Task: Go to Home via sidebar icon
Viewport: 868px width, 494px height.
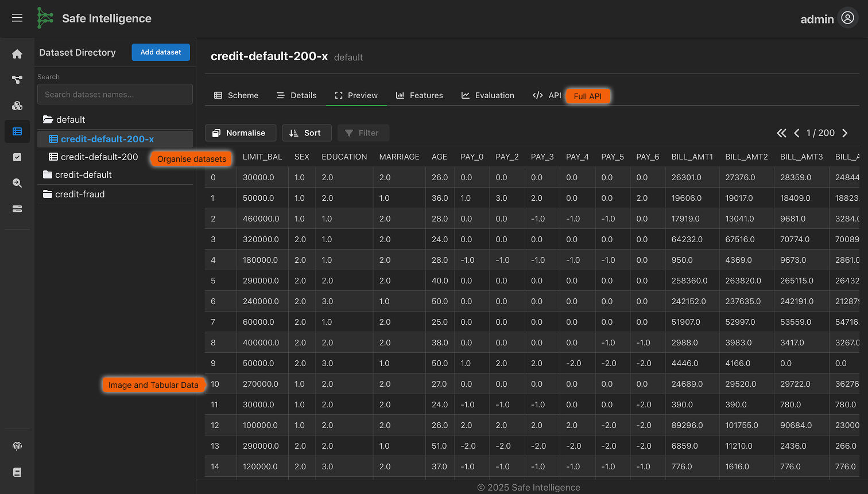Action: 17,54
